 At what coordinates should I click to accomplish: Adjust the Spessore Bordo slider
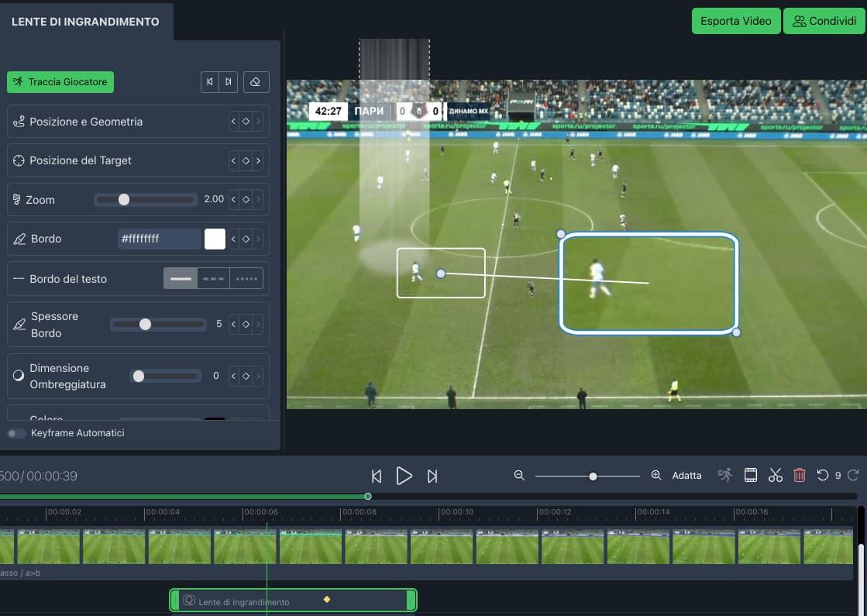[146, 325]
